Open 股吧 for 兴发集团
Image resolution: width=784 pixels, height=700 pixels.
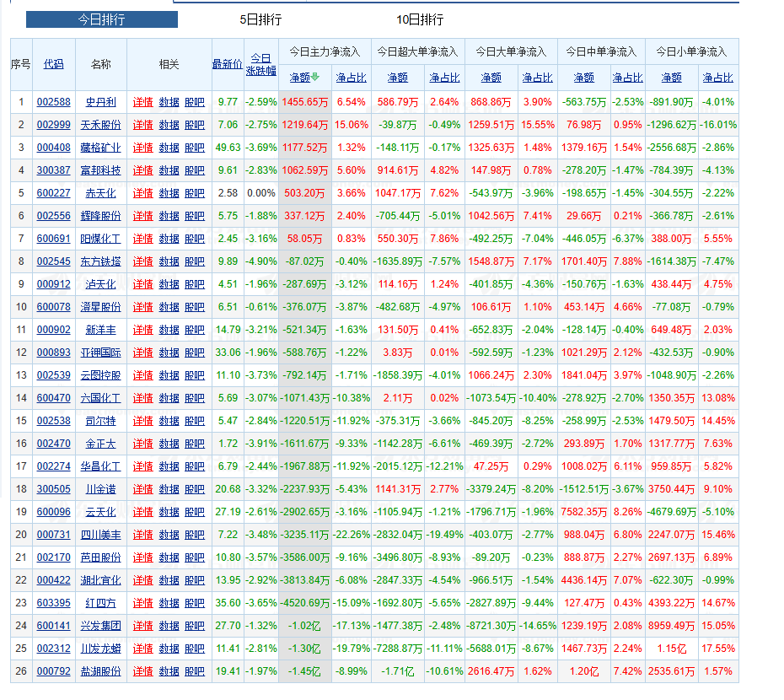tap(195, 626)
